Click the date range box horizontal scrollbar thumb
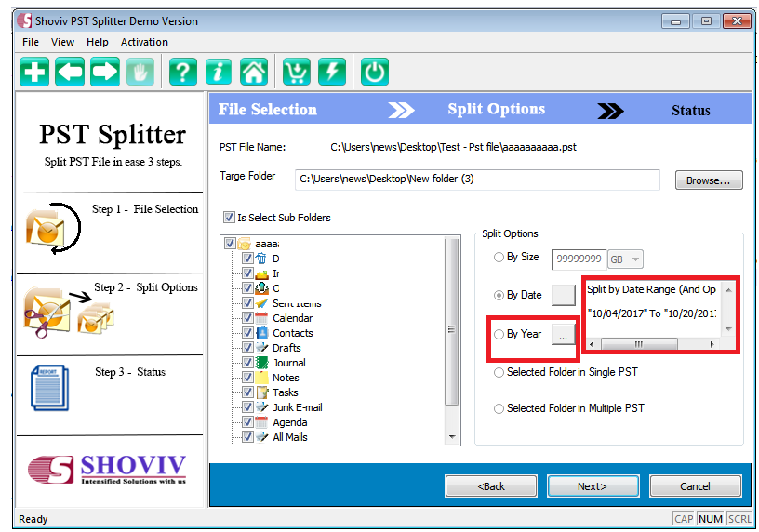This screenshot has height=532, width=759. (x=639, y=344)
